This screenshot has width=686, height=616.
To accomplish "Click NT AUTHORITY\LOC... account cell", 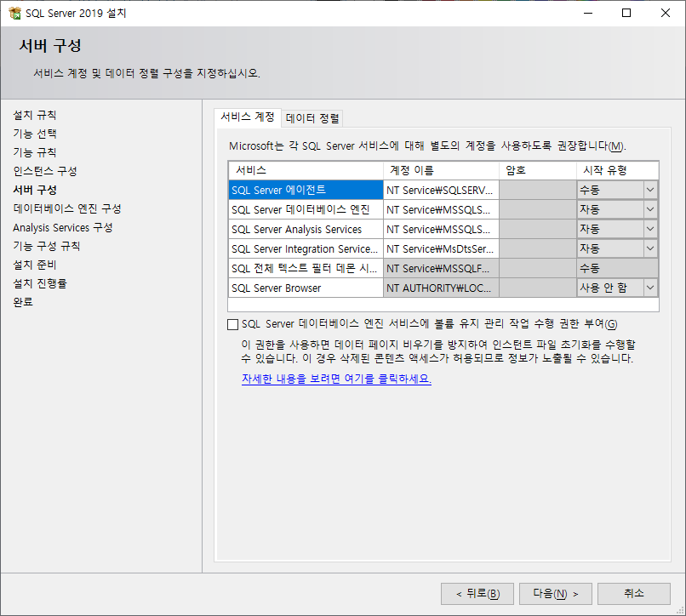I will pyautogui.click(x=441, y=288).
